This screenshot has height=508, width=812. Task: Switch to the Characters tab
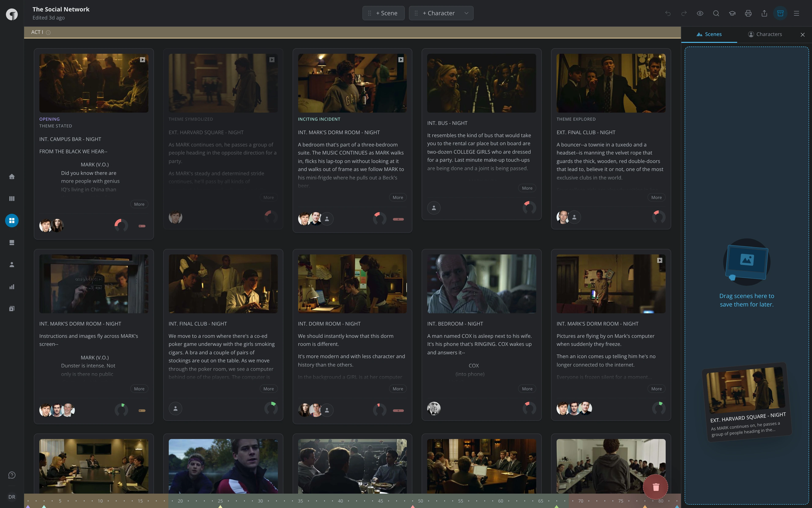(x=765, y=34)
